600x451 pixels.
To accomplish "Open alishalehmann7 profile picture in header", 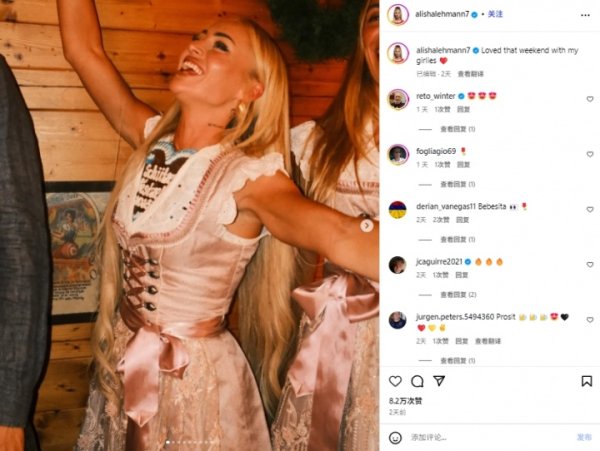I will click(x=398, y=15).
